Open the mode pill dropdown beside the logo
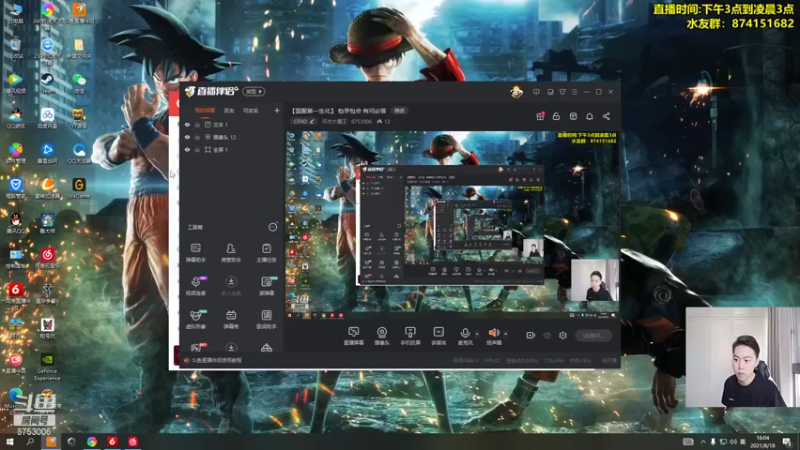This screenshot has height=450, width=800. pyautogui.click(x=254, y=91)
